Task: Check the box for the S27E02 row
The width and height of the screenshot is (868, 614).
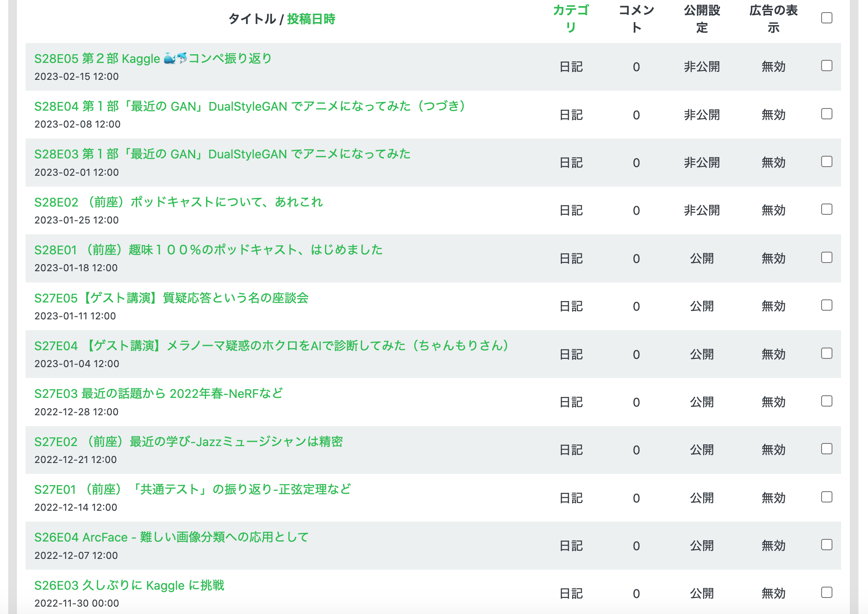Action: pyautogui.click(x=826, y=449)
